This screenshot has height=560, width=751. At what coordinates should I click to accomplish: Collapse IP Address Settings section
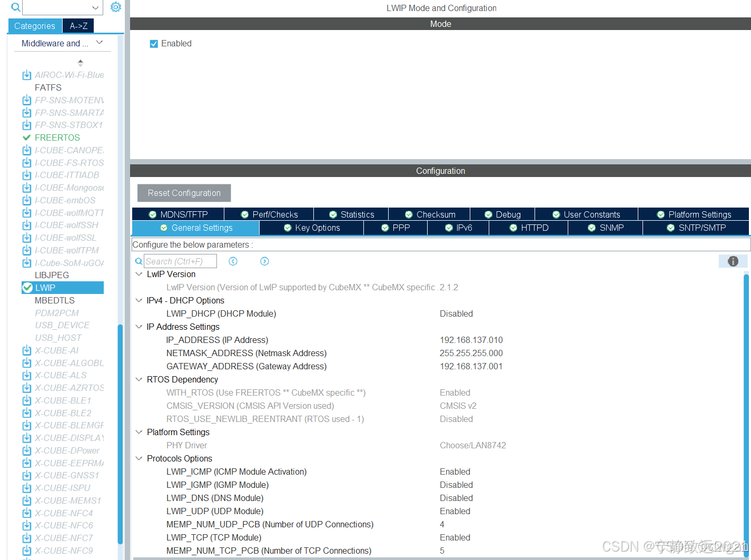point(139,327)
